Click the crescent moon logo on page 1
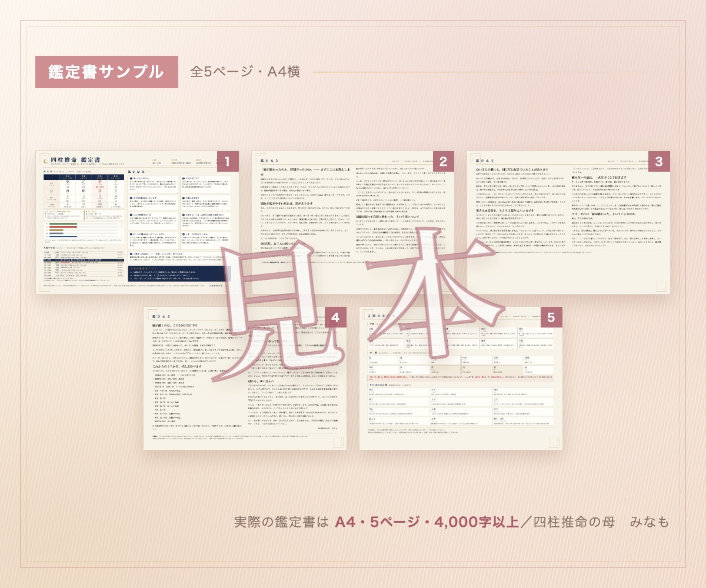The width and height of the screenshot is (706, 588). (x=45, y=160)
